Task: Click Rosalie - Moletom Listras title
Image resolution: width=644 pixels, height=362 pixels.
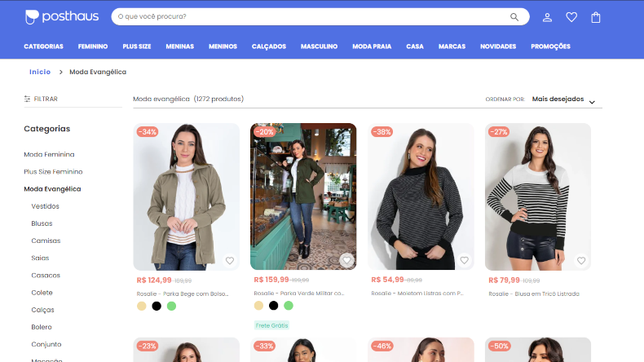Action: [417, 294]
